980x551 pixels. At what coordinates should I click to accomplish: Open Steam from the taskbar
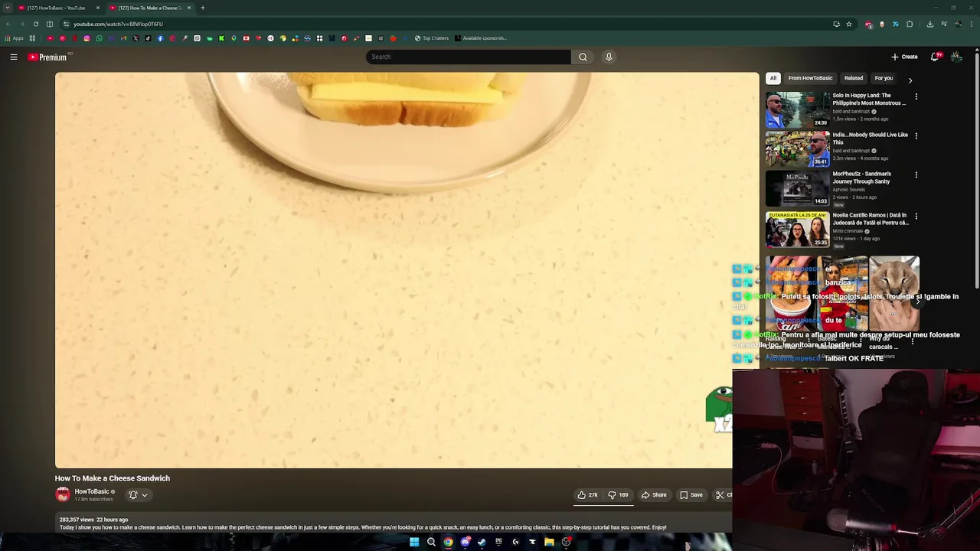coord(482,542)
